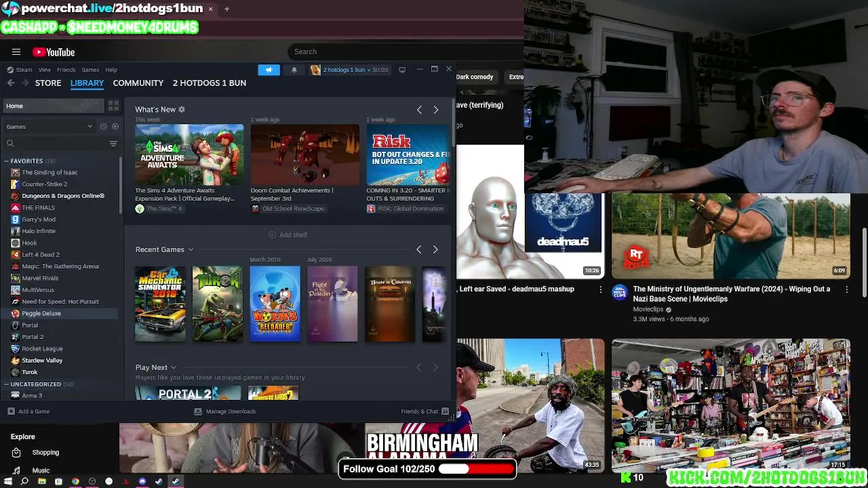Go forward with Steam's forward arrow
Image resolution: width=868 pixels, height=488 pixels.
(x=25, y=83)
